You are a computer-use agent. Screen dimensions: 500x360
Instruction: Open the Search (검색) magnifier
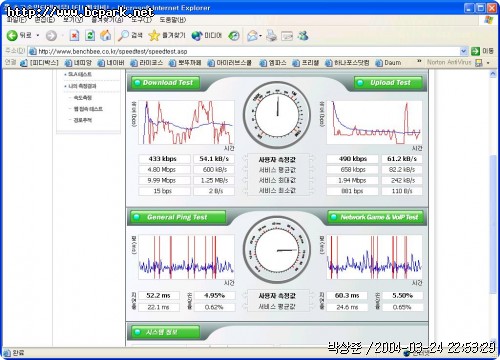130,35
